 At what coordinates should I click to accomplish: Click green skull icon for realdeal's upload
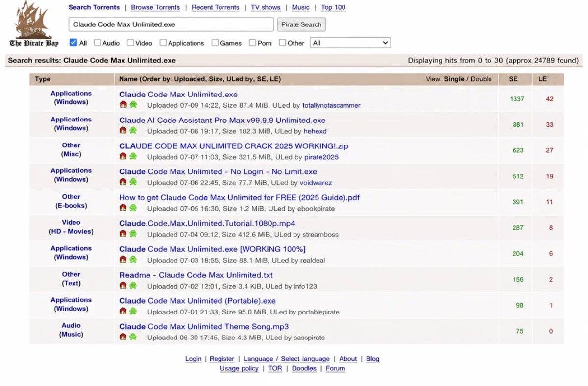tap(133, 260)
